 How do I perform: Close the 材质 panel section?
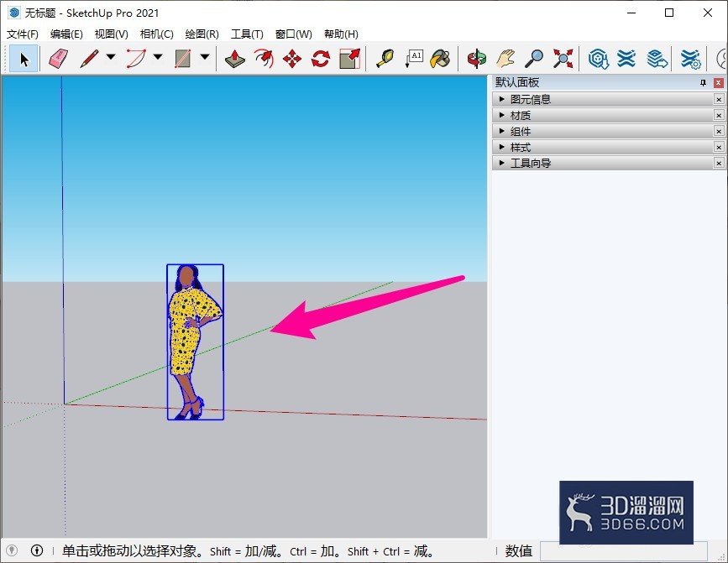click(719, 115)
